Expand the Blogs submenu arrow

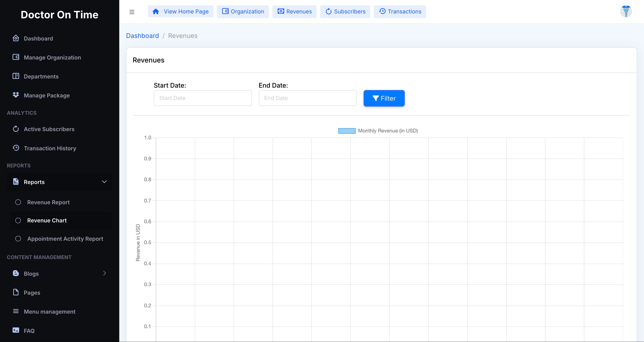point(105,273)
